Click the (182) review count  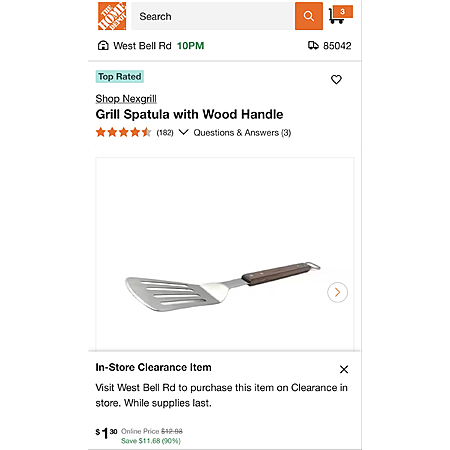(165, 133)
